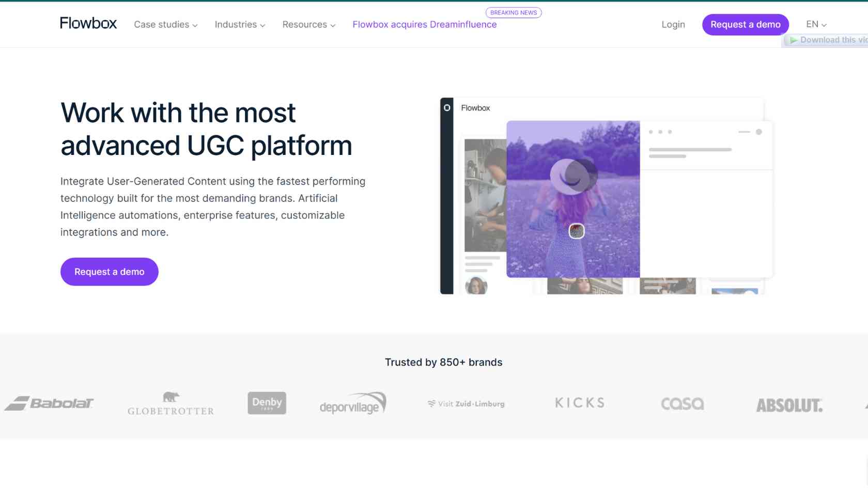Viewport: 868px width, 488px height.
Task: Click the Casa brand logo
Action: tap(682, 404)
